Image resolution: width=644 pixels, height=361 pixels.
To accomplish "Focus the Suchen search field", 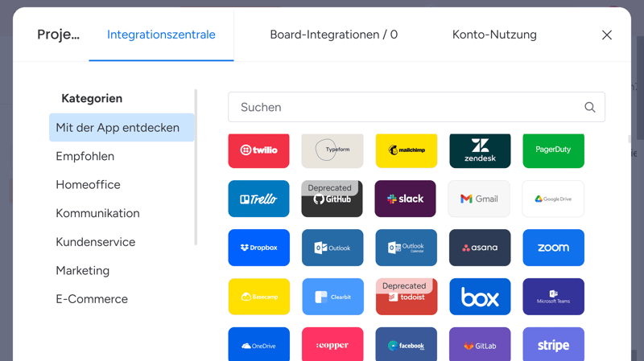I will pos(416,107).
